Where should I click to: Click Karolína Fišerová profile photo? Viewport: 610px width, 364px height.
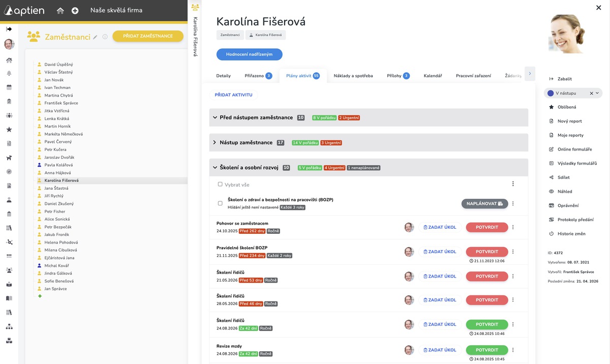[572, 33]
